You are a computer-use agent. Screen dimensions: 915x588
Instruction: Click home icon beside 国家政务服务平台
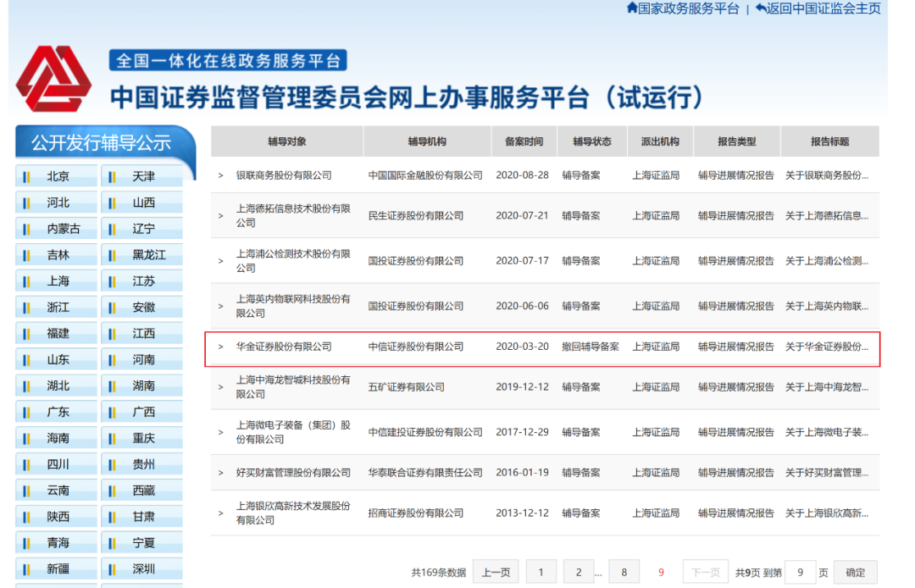coord(631,8)
